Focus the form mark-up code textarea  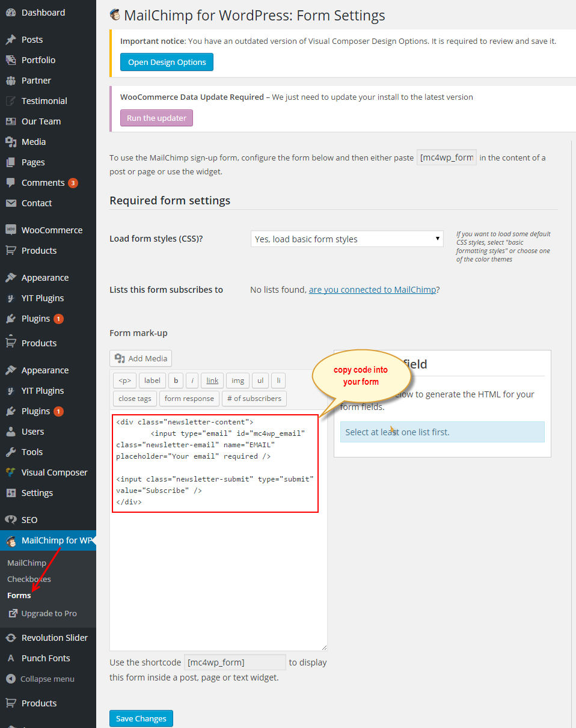click(x=218, y=530)
